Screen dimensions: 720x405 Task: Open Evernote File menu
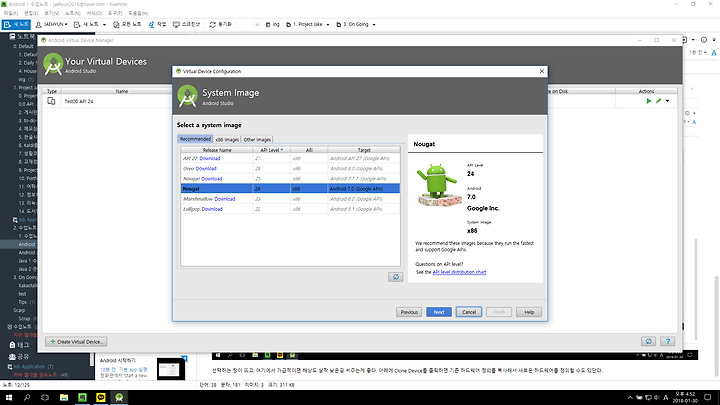click(x=11, y=13)
